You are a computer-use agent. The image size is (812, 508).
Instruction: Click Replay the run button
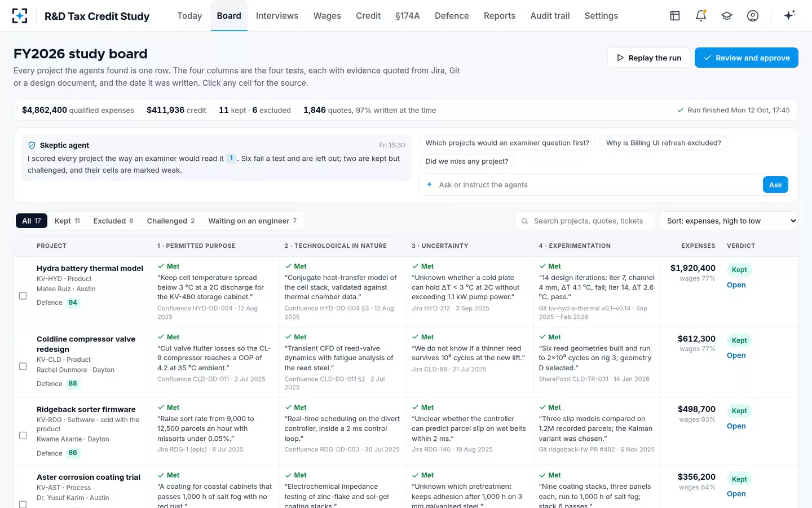[x=648, y=58]
